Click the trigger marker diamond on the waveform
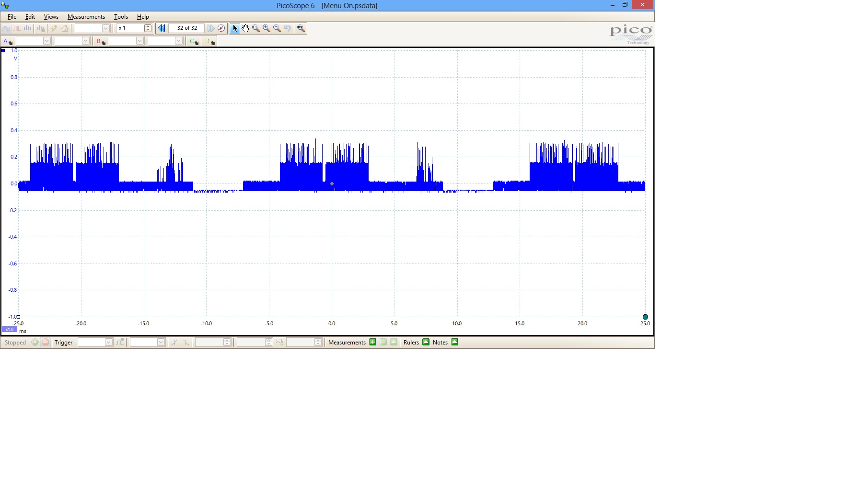This screenshot has height=504, width=858. click(x=332, y=184)
